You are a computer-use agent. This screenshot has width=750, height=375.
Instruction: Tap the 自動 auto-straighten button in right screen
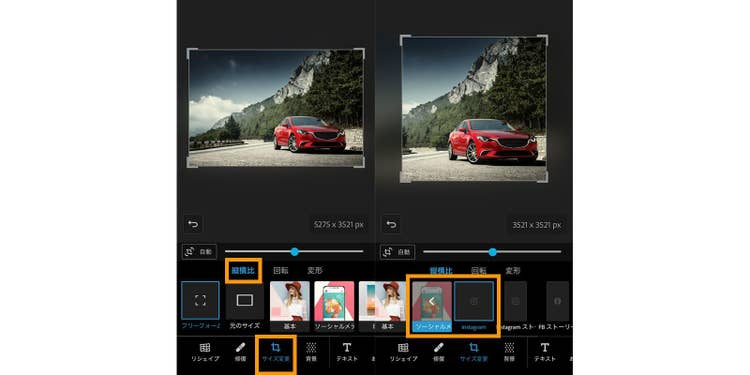click(397, 252)
